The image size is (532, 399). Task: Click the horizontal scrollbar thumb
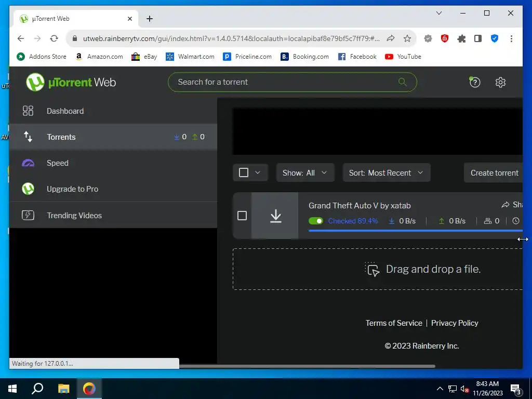[x=307, y=366]
